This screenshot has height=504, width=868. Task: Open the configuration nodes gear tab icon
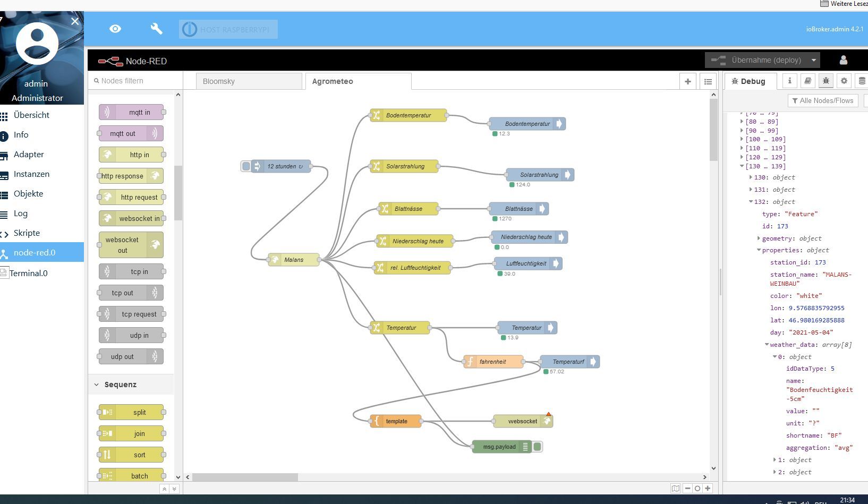[x=844, y=81]
